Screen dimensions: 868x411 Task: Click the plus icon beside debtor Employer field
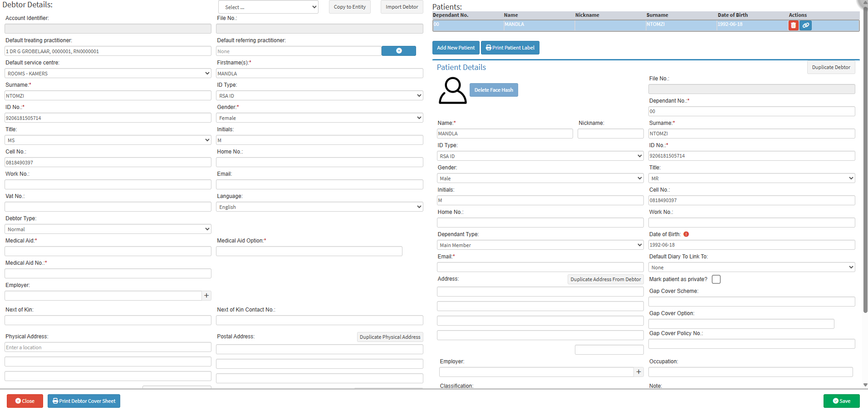tap(206, 296)
